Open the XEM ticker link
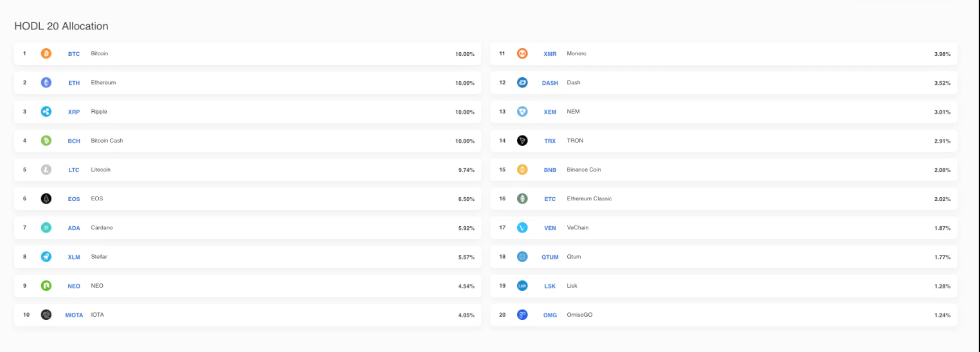 click(550, 112)
